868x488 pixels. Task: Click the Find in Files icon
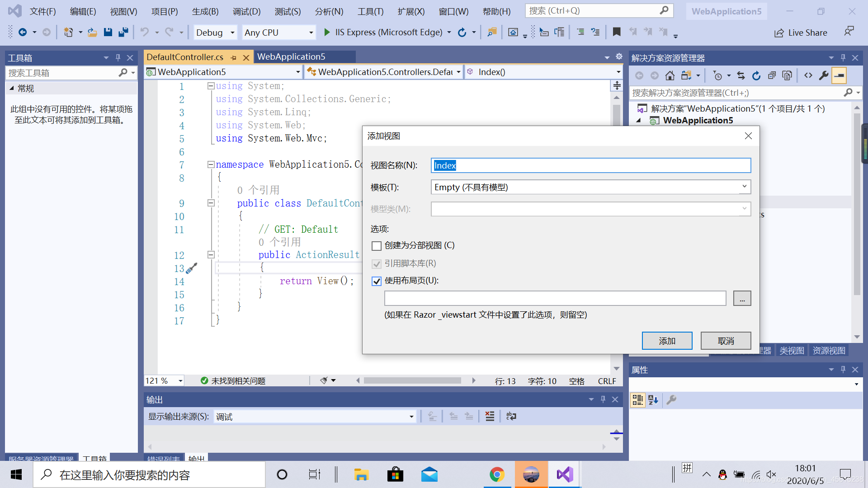(492, 32)
